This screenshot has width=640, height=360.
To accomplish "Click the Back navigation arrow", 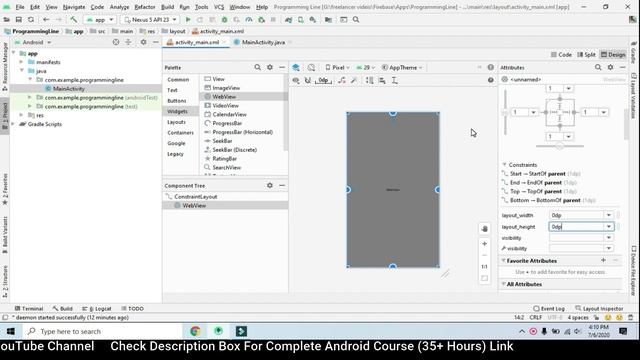I will tap(46, 20).
